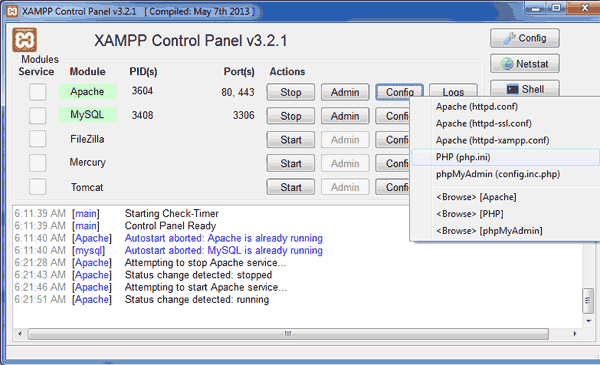
Task: Open the MySQL Config dropdown
Action: [393, 116]
